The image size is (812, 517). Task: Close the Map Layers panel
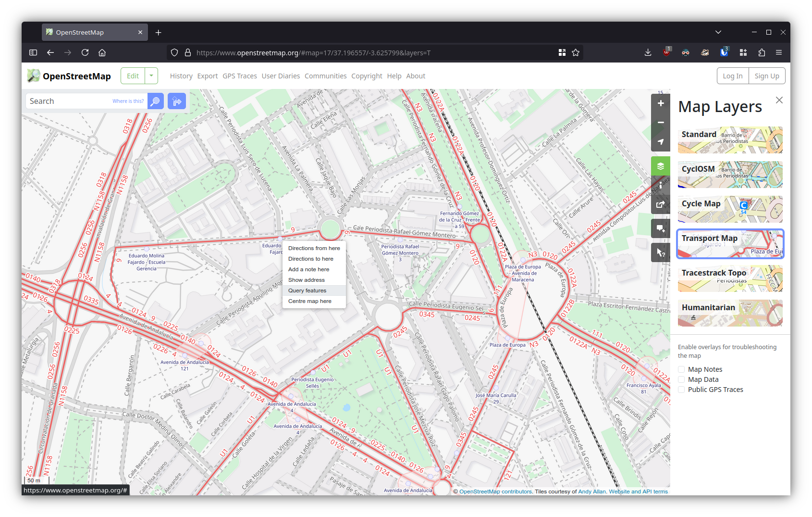coord(779,100)
